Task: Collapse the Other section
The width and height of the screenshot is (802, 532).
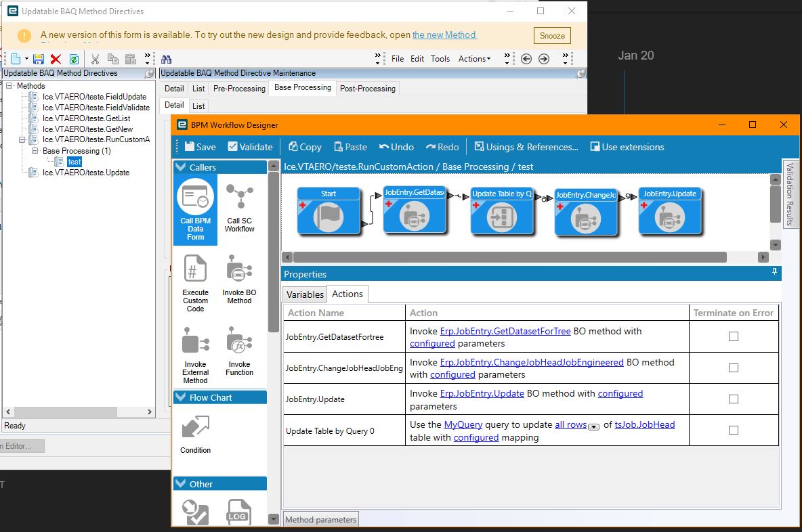Action: [x=180, y=483]
